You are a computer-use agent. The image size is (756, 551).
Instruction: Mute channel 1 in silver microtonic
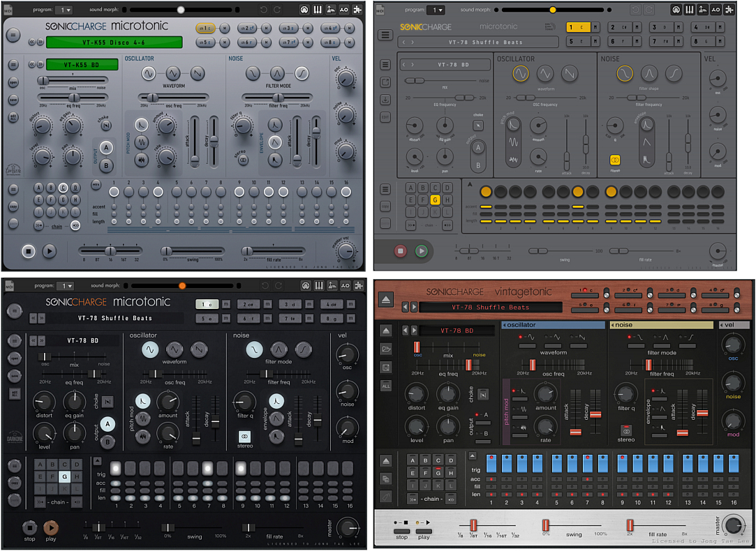point(225,29)
